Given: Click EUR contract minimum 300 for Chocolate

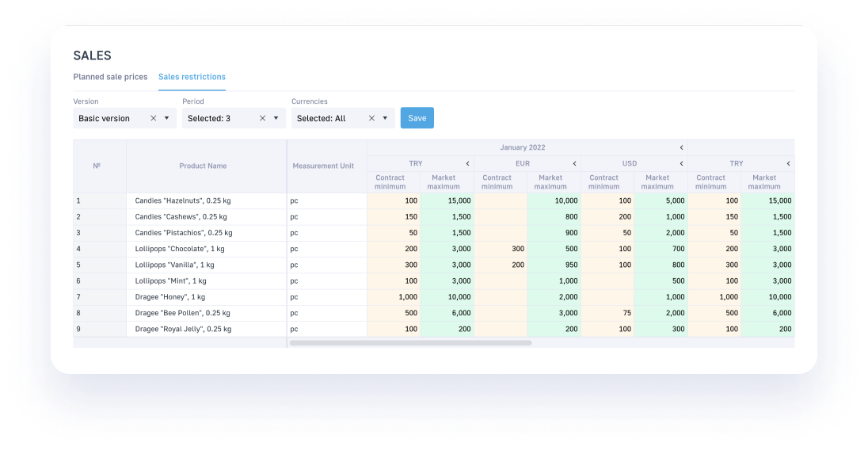Looking at the screenshot, I should pos(501,249).
